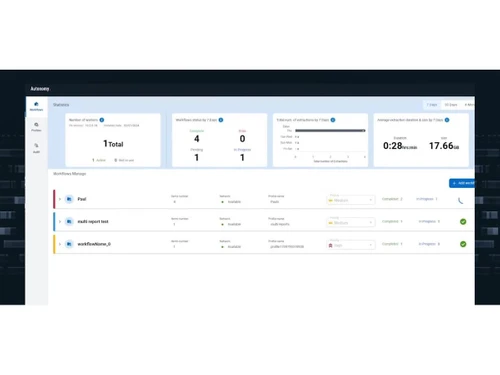Click profile name in workflowName_0 row
Screen dimensions: 500x375
click(287, 247)
